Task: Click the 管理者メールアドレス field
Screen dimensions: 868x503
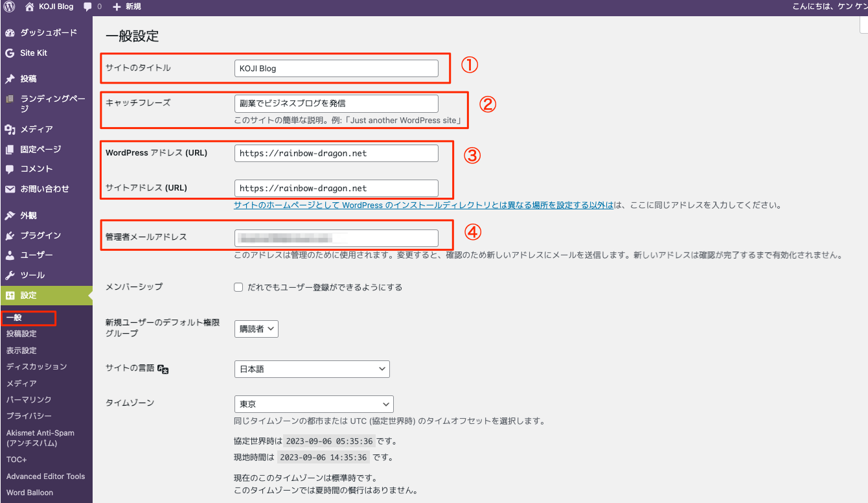Action: click(x=336, y=238)
